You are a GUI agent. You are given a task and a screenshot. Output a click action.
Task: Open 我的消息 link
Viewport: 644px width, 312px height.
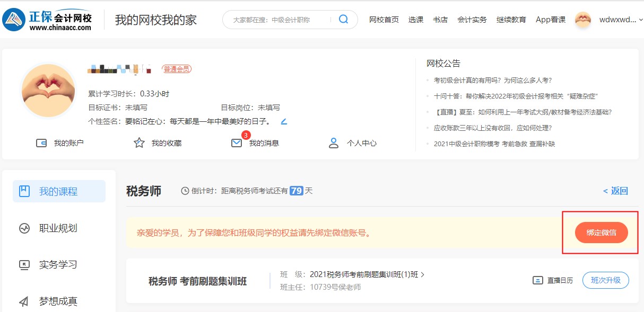(264, 143)
